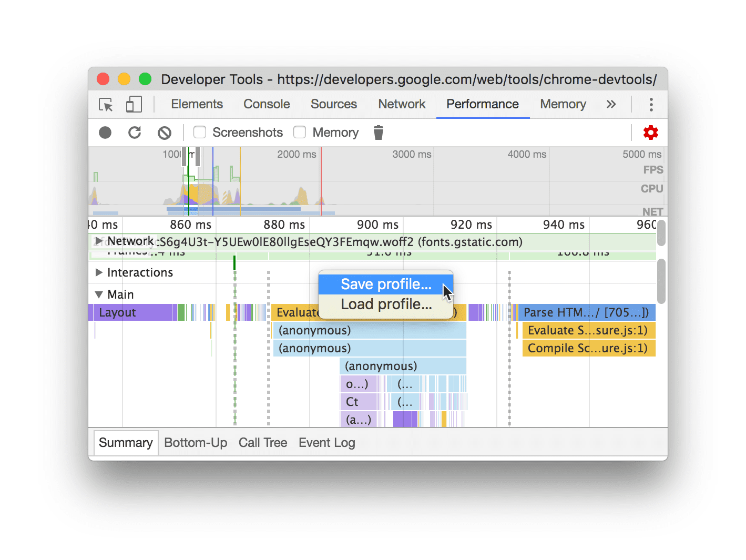
Task: Click the block/clear icon in the toolbar
Action: point(165,133)
